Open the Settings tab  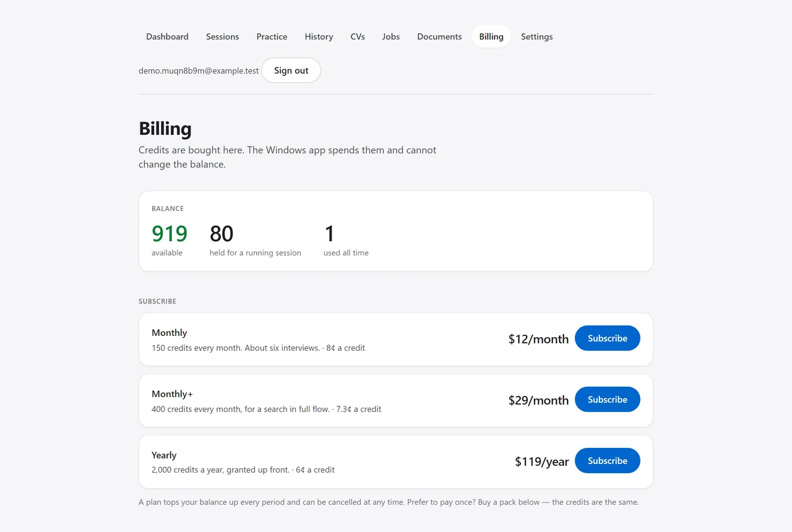tap(537, 36)
